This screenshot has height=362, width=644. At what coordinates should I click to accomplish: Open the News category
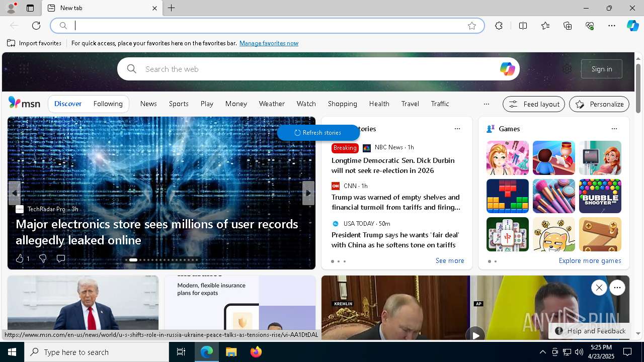148,104
